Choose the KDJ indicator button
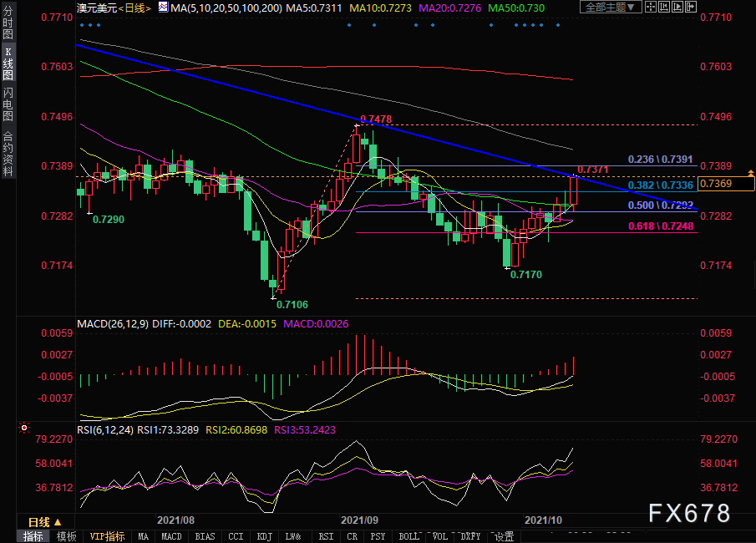The height and width of the screenshot is (543, 756). [x=264, y=536]
